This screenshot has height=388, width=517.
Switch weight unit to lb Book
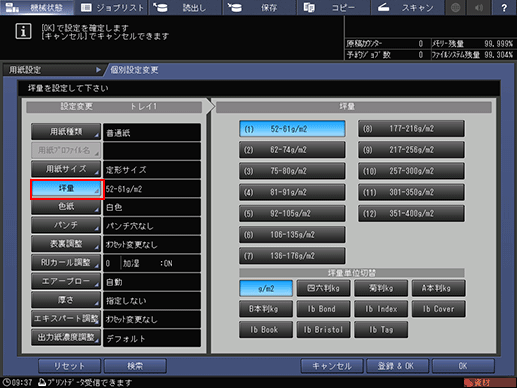pos(266,330)
